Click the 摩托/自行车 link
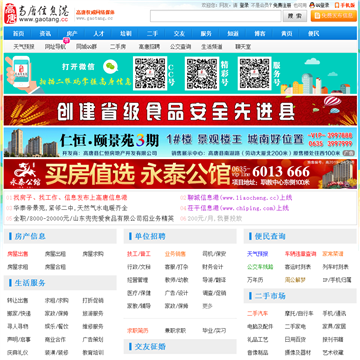 [299, 314]
